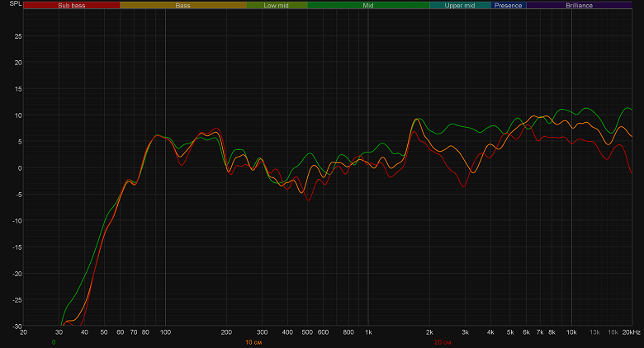
Task: Click the 10 dB value on SPL axis
Action: [18, 115]
